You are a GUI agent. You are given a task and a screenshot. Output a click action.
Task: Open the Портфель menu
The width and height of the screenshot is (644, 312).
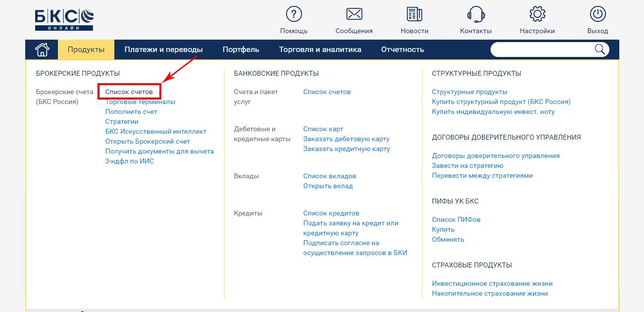click(x=241, y=50)
